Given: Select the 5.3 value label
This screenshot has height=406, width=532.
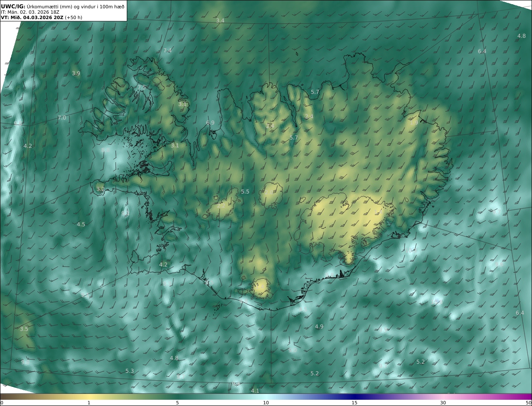Looking at the screenshot, I should [x=130, y=371].
